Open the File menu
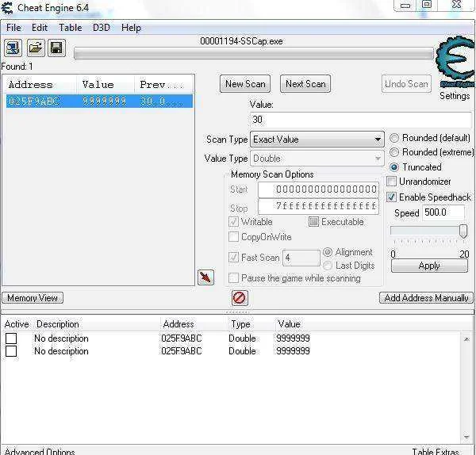 (13, 28)
